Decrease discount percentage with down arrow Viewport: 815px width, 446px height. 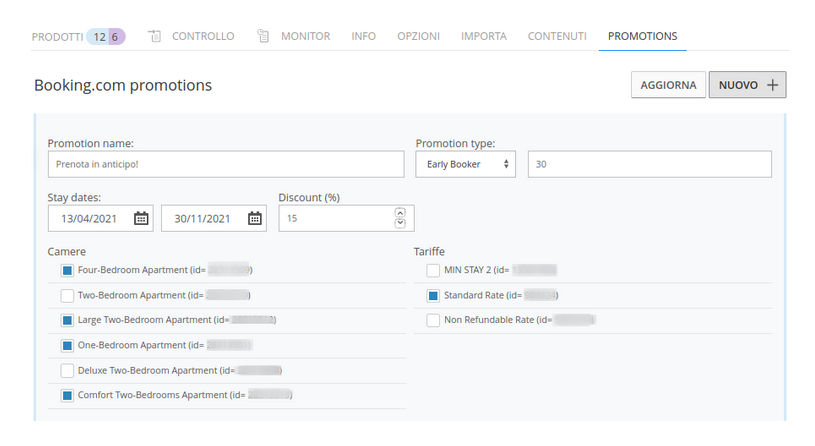(x=400, y=223)
